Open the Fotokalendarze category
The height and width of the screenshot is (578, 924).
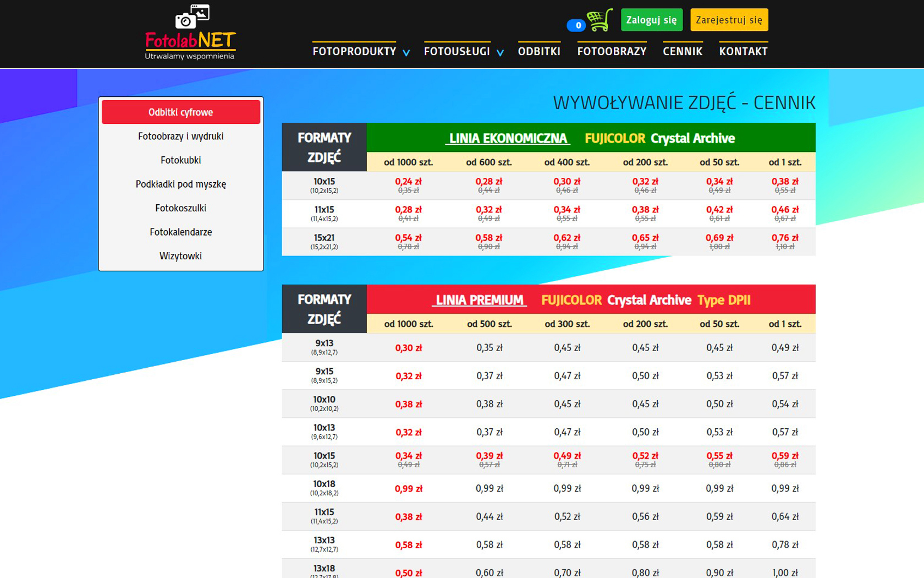pyautogui.click(x=181, y=232)
